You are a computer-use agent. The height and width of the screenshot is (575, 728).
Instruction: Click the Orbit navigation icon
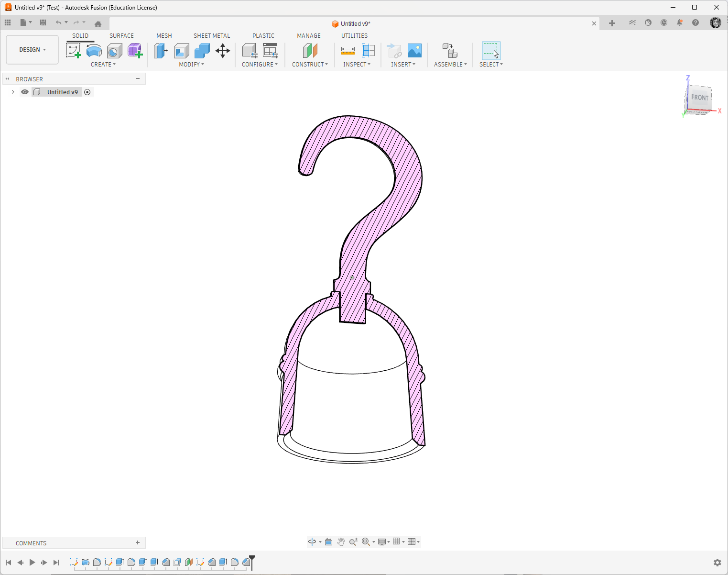pyautogui.click(x=312, y=542)
